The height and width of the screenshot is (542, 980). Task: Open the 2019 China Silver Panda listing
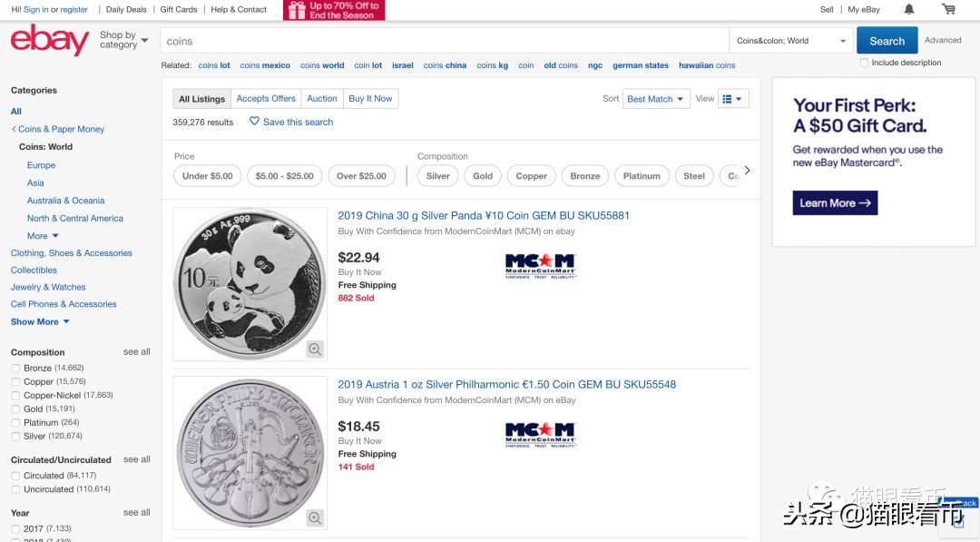pos(484,216)
